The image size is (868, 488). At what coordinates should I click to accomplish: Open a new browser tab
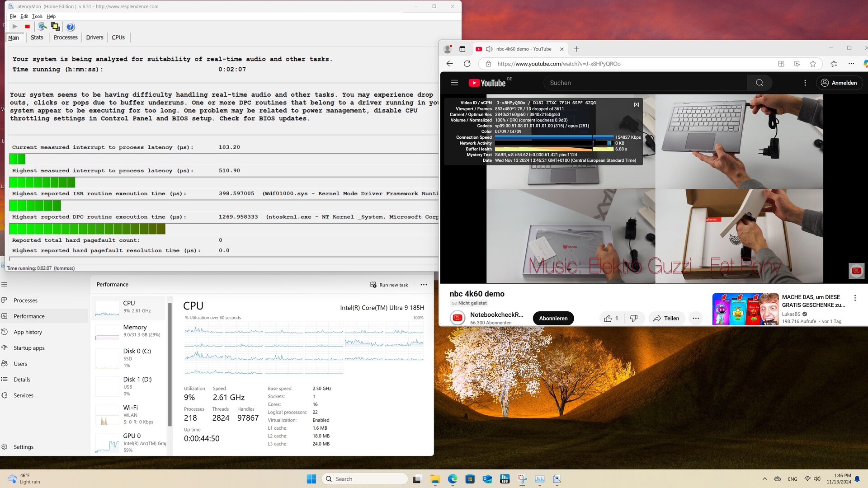[x=576, y=49]
